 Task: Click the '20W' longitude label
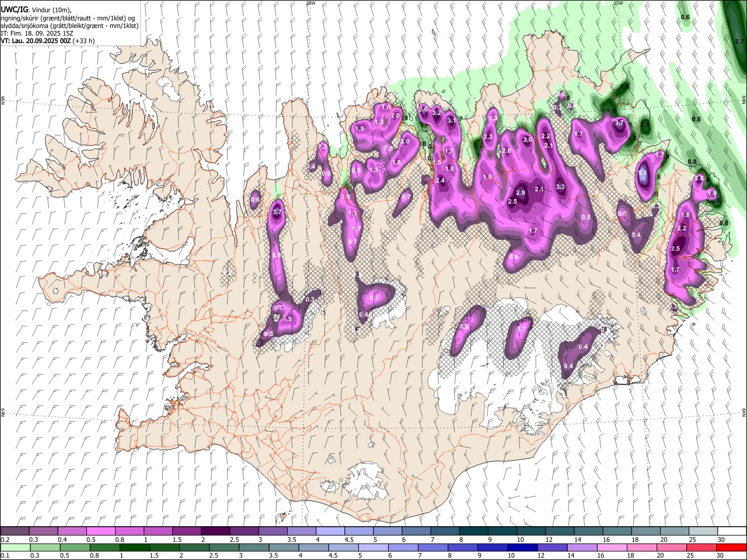click(310, 3)
